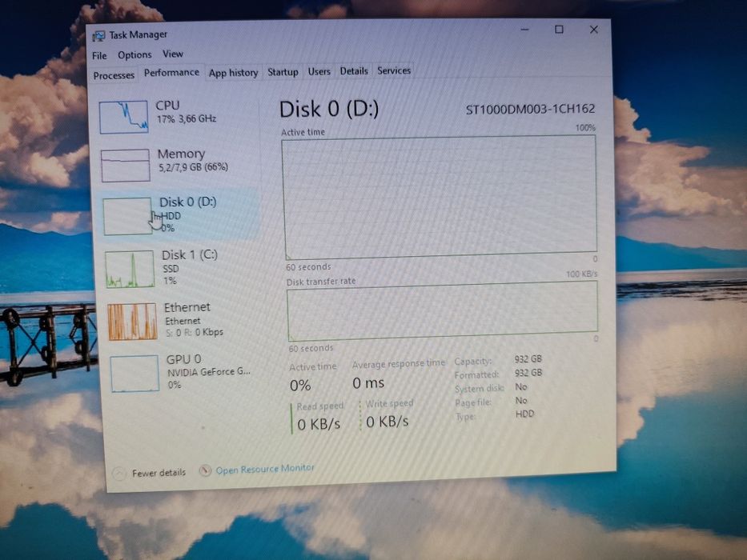Image resolution: width=747 pixels, height=560 pixels.
Task: Open the File menu
Action: coord(99,56)
